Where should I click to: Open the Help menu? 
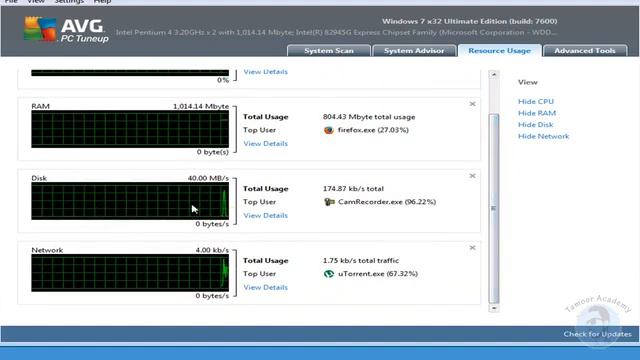102,2
